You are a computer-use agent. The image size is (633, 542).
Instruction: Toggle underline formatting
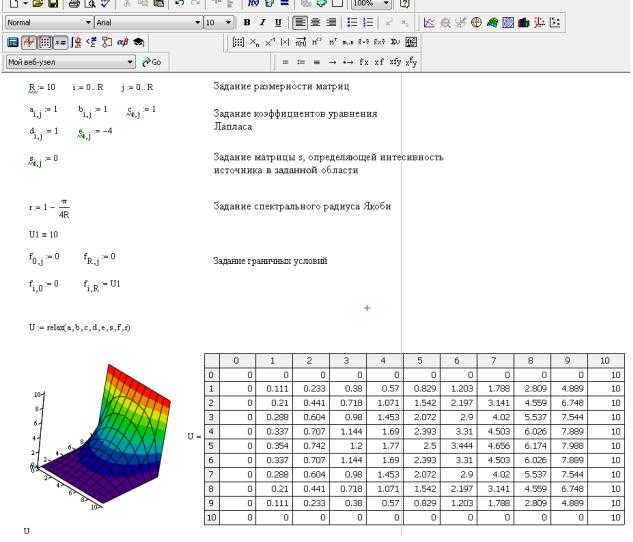[278, 23]
